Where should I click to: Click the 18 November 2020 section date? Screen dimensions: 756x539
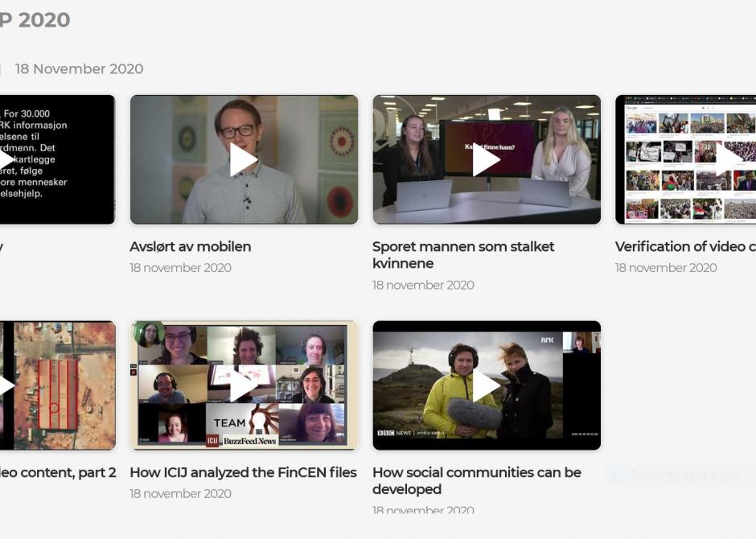(x=79, y=68)
